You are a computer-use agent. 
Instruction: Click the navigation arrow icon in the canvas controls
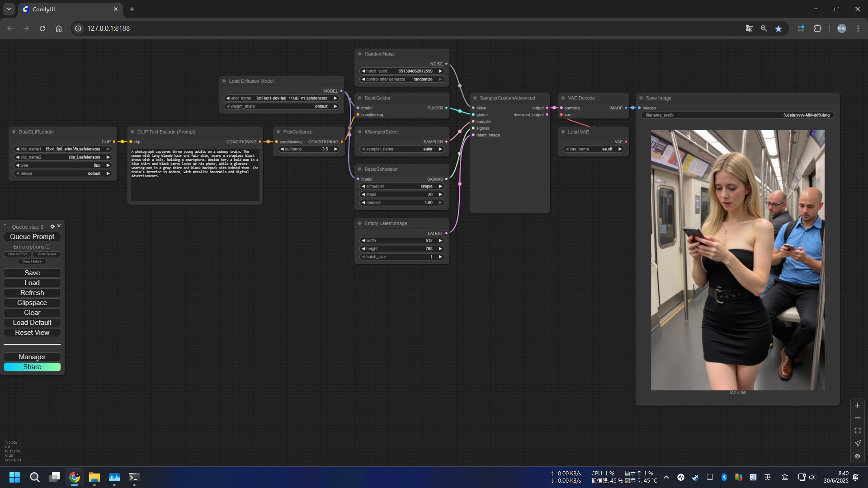(857, 443)
